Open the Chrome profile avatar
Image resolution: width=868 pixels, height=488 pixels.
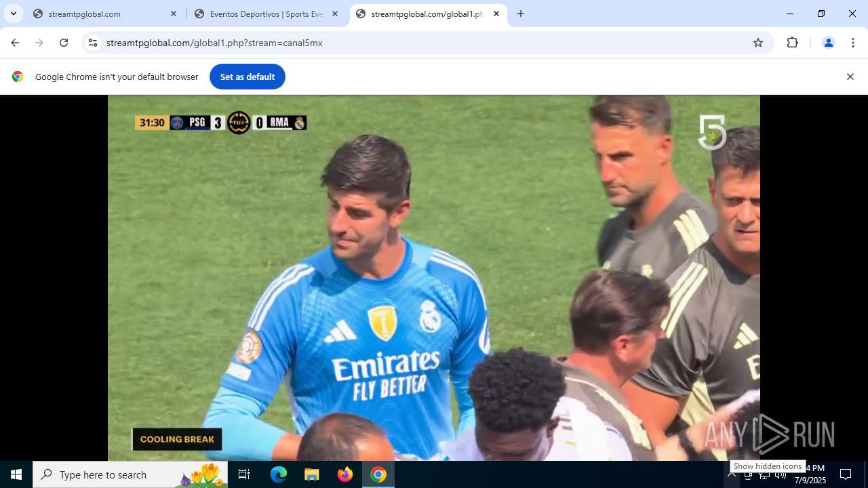pos(828,43)
